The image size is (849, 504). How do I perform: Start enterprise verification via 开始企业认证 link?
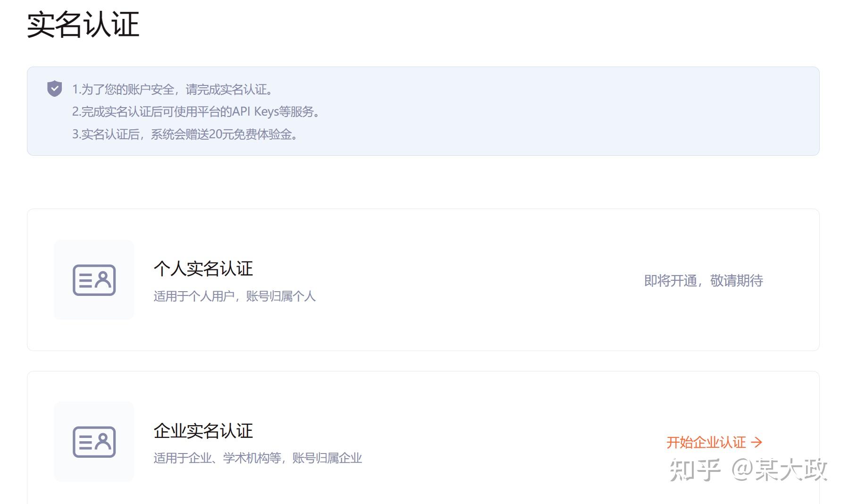706,442
